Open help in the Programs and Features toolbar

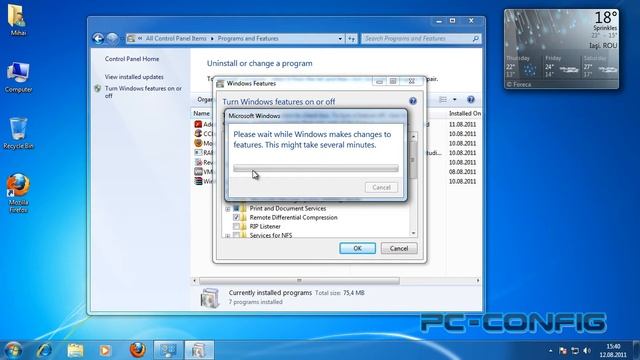coord(471,99)
